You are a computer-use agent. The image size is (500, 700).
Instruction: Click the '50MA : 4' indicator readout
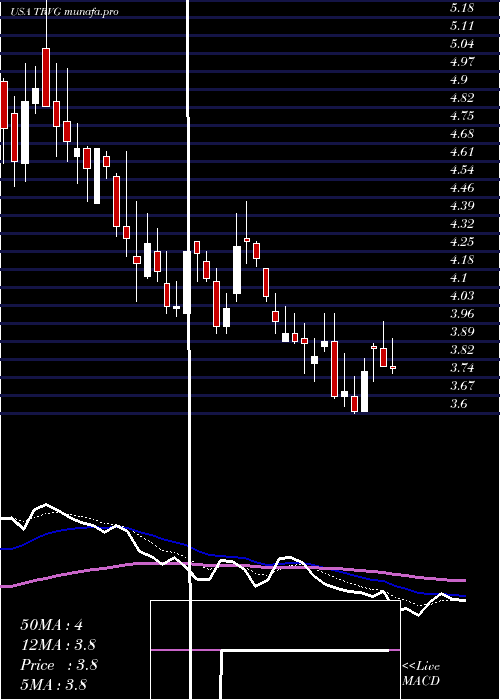point(51,625)
